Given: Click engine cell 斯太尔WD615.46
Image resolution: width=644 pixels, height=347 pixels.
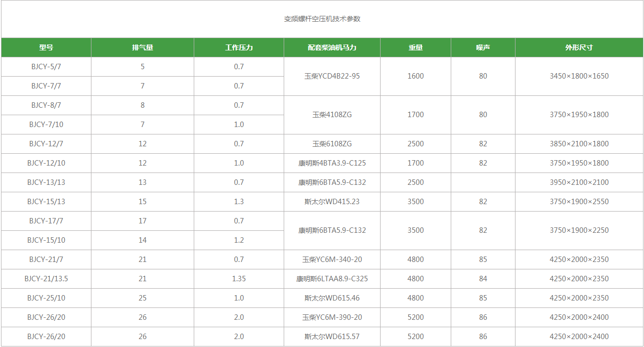Looking at the screenshot, I should pyautogui.click(x=332, y=298).
